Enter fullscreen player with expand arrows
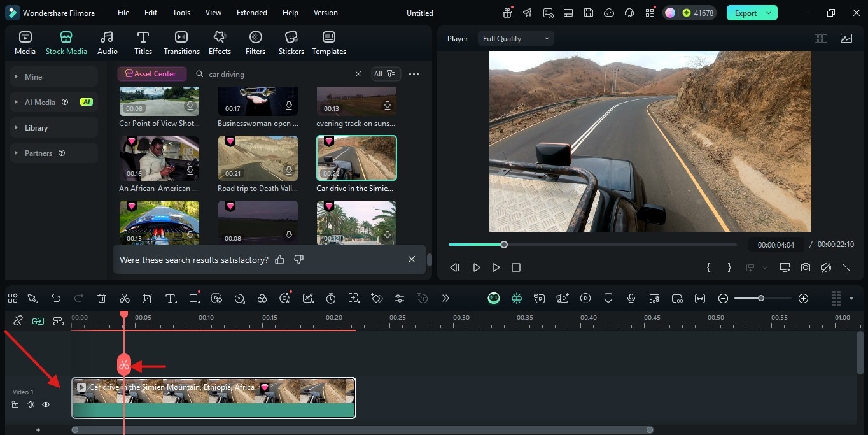 coord(846,267)
